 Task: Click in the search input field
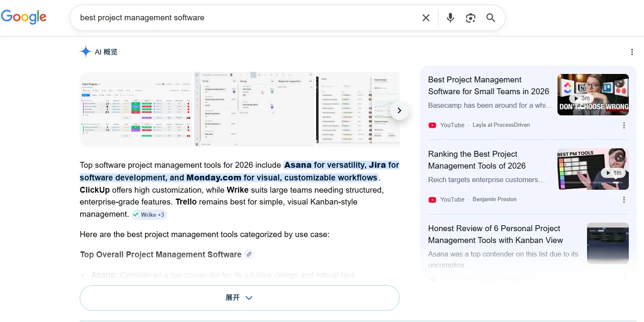click(247, 18)
